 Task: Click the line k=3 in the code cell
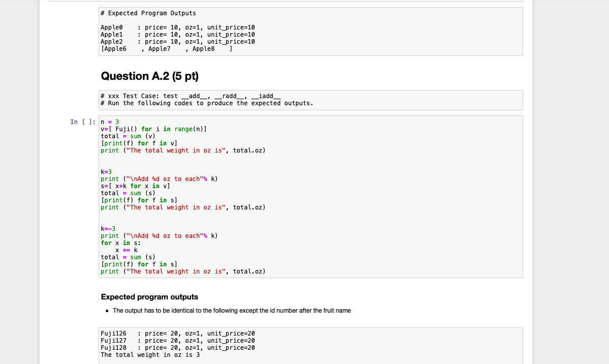click(107, 171)
